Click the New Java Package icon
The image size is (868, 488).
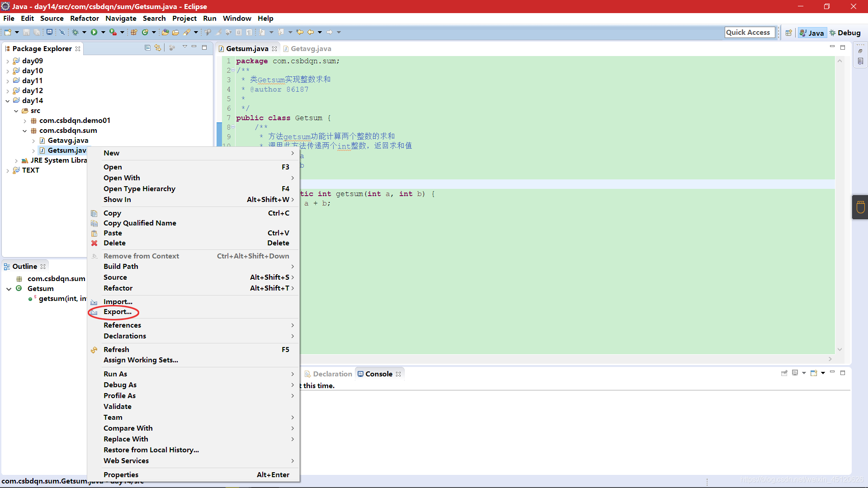pyautogui.click(x=134, y=32)
